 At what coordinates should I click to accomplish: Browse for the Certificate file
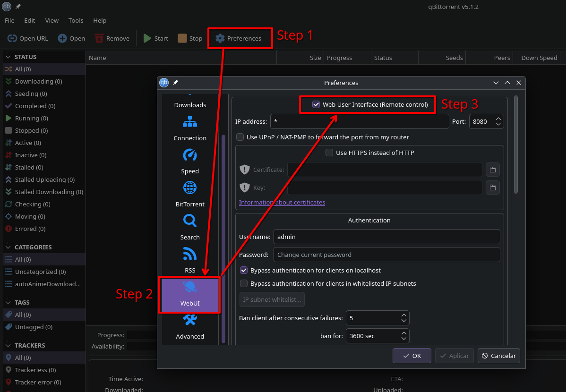coord(492,170)
